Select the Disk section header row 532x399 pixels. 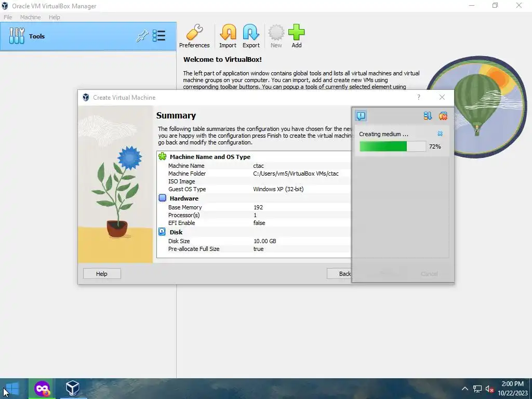254,232
